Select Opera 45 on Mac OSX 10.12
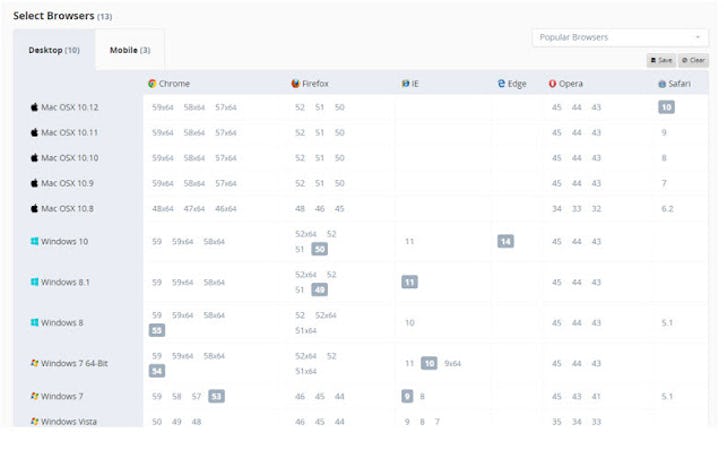Image resolution: width=724 pixels, height=450 pixels. coord(557,107)
